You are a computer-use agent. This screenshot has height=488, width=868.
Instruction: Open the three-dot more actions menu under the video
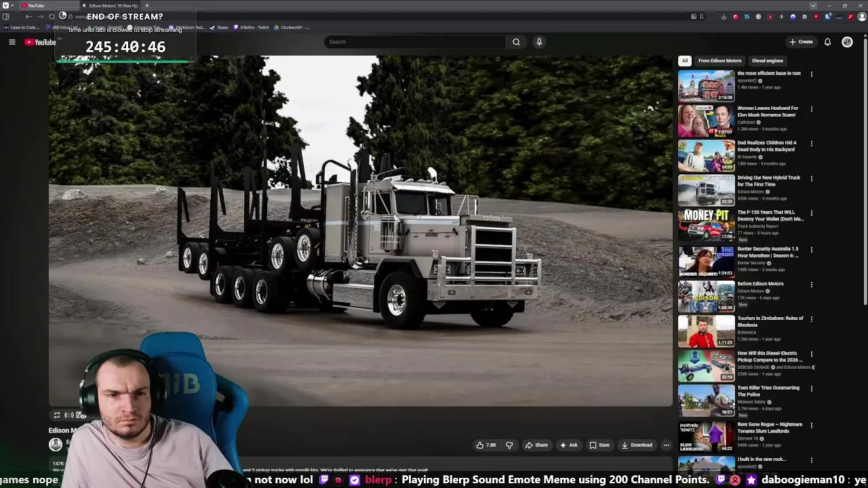click(667, 445)
